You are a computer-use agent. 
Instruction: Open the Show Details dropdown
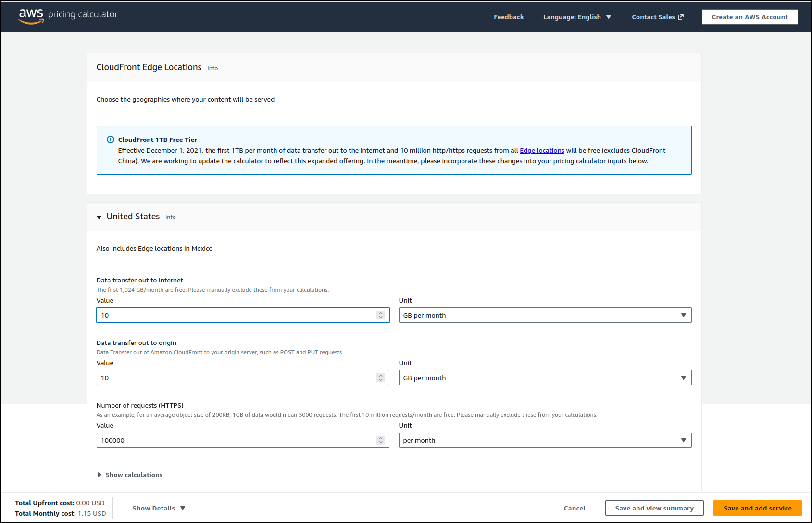tap(159, 508)
